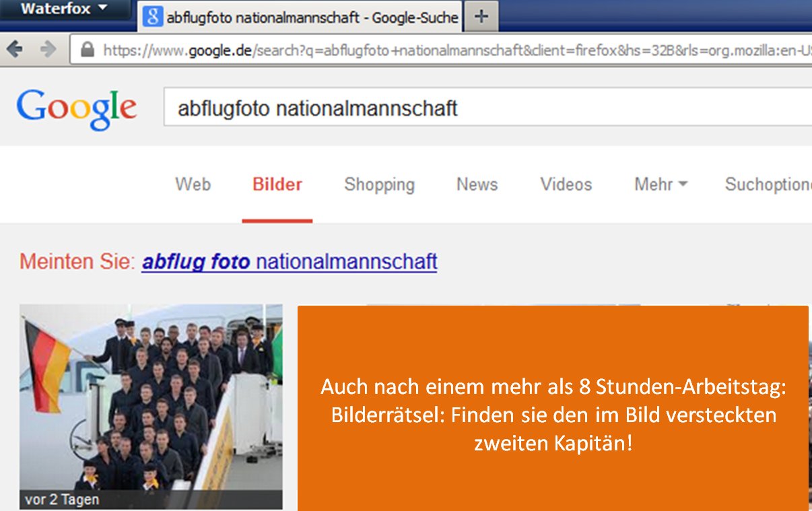Image resolution: width=812 pixels, height=511 pixels.
Task: Switch to Web search results
Action: point(193,184)
